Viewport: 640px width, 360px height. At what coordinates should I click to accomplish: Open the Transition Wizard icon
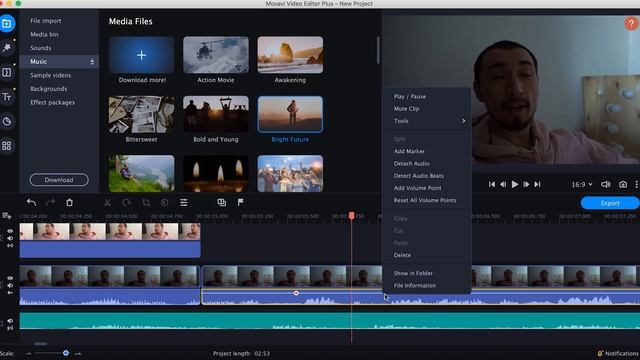point(222,202)
